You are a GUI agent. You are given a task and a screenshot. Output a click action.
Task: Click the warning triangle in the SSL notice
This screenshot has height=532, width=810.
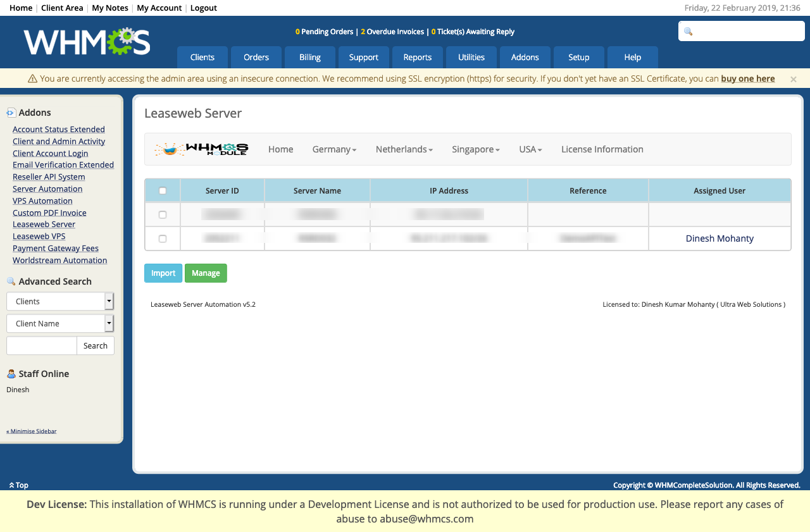pos(31,78)
